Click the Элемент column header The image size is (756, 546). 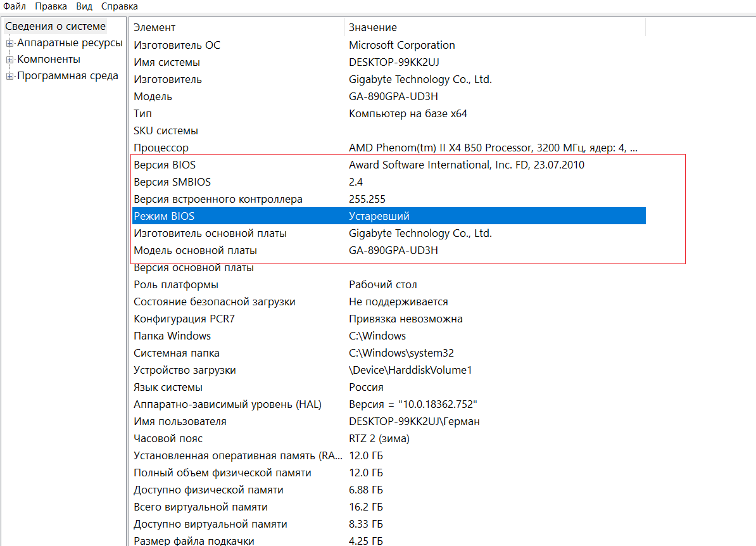point(238,27)
